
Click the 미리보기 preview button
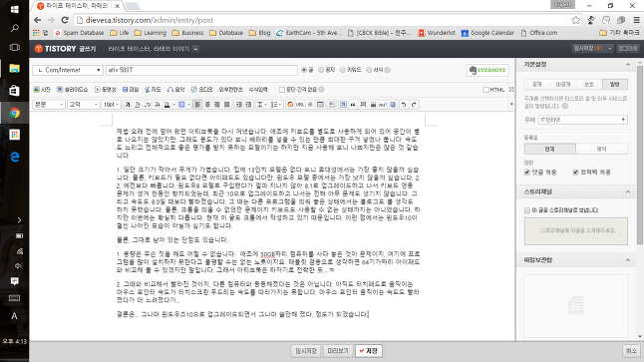point(338,351)
